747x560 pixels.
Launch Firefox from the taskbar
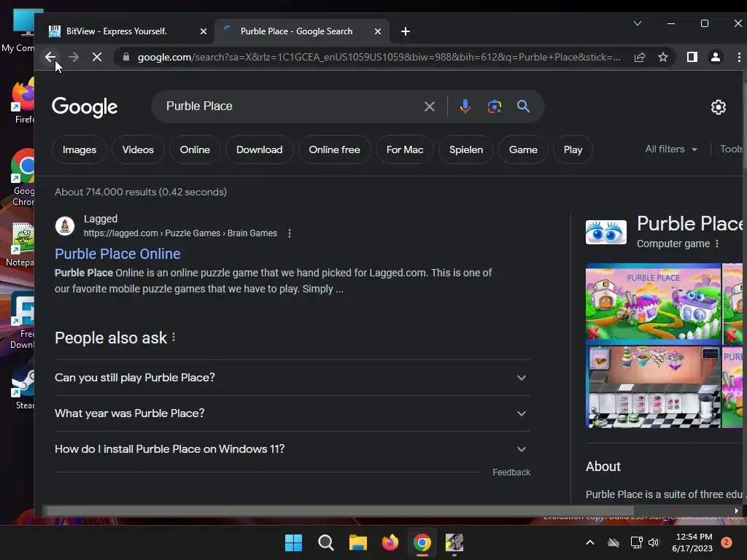pyautogui.click(x=390, y=542)
